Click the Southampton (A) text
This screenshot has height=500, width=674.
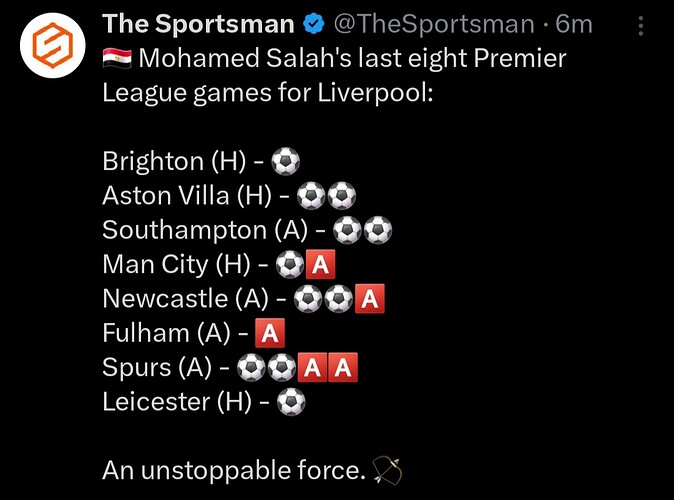click(205, 230)
